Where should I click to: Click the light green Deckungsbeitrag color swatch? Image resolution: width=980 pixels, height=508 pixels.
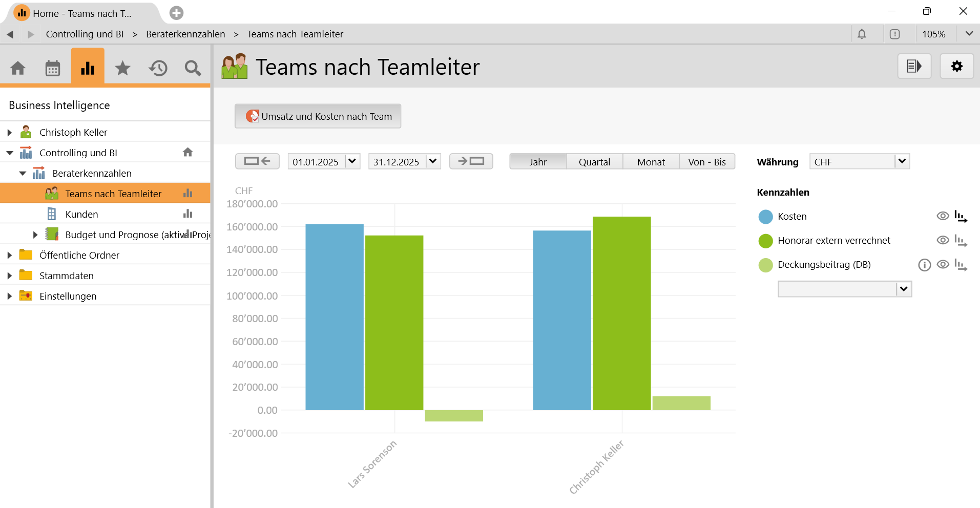coord(765,265)
